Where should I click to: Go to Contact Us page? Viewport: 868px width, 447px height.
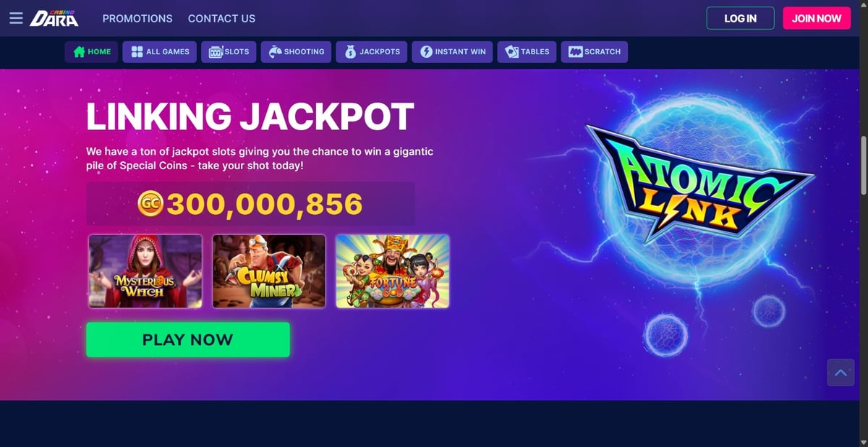(x=221, y=18)
